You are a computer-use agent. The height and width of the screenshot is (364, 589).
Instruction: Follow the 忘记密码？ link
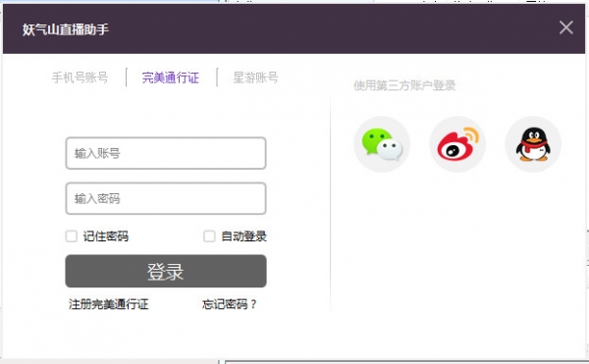coord(230,304)
